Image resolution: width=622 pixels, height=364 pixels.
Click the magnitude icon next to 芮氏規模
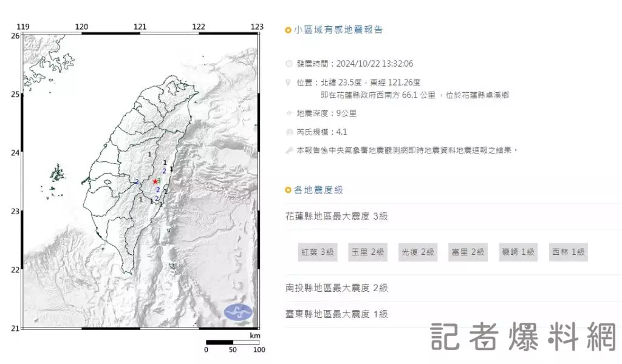coord(289,130)
